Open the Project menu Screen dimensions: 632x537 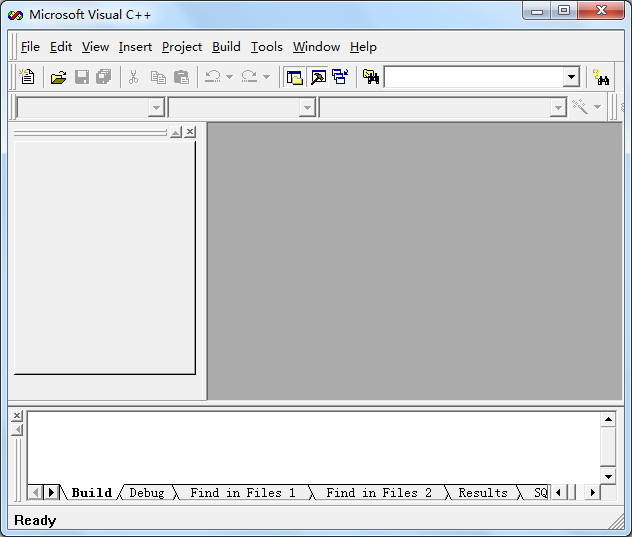[x=182, y=47]
